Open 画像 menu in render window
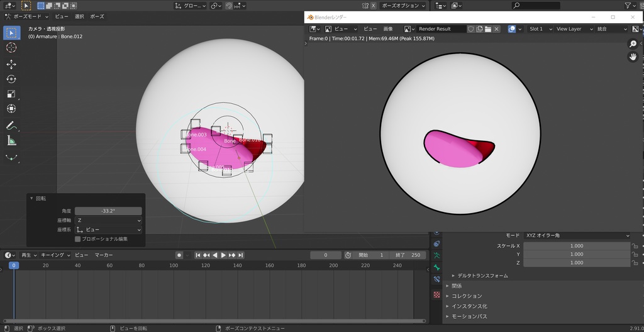Image resolution: width=644 pixels, height=332 pixels. tap(388, 29)
